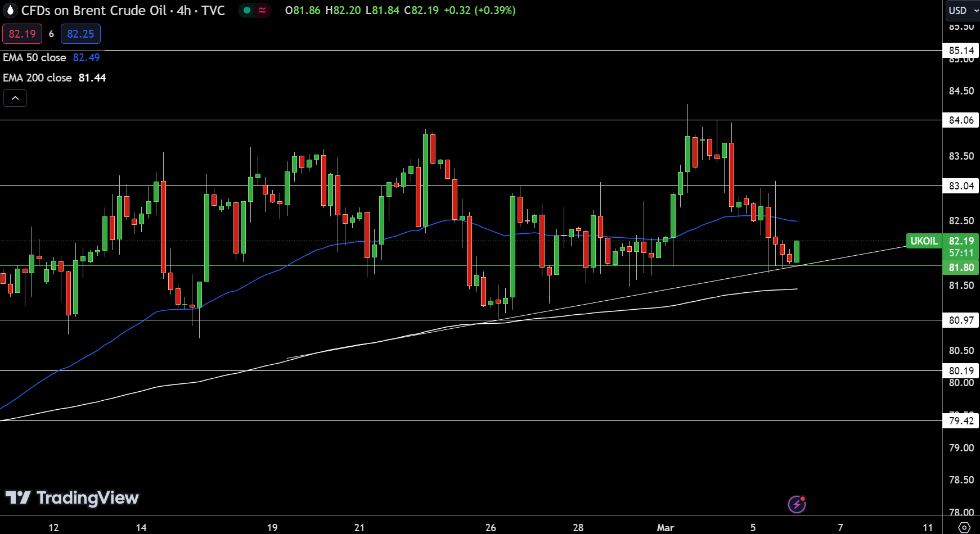
Task: Click the EMA 50 value 82.49
Action: point(86,57)
